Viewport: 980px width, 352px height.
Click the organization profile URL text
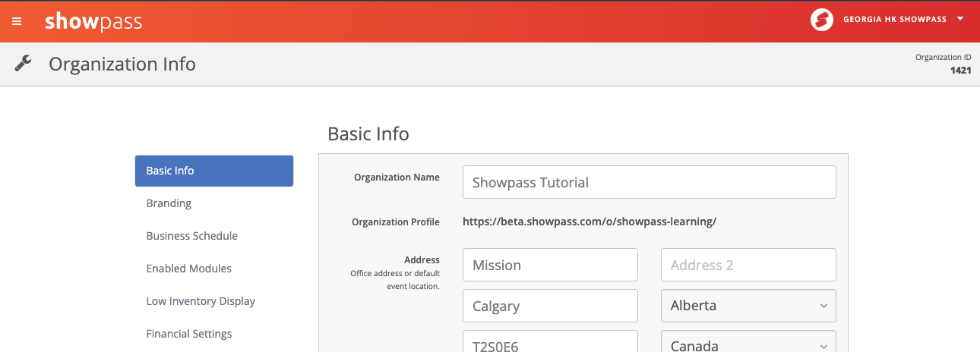[590, 222]
